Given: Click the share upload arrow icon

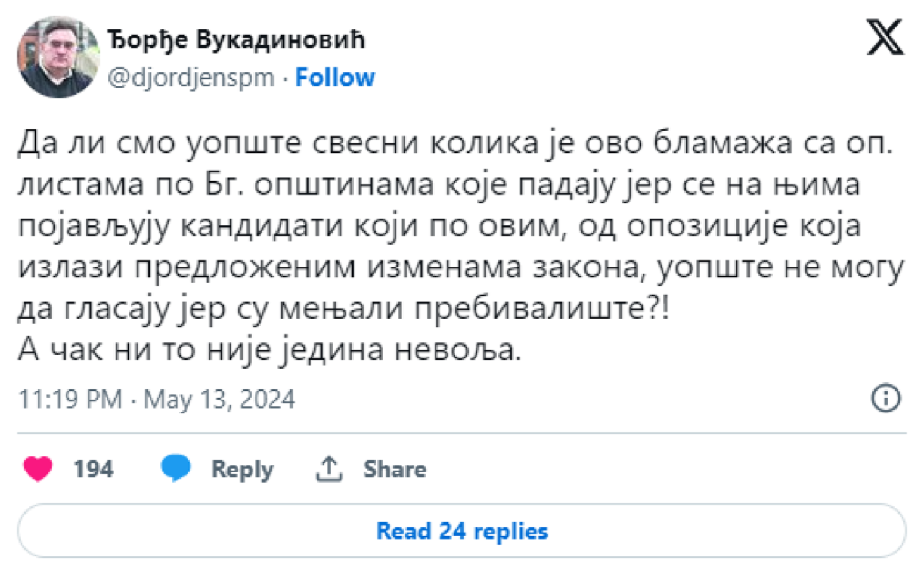Looking at the screenshot, I should pyautogui.click(x=328, y=469).
